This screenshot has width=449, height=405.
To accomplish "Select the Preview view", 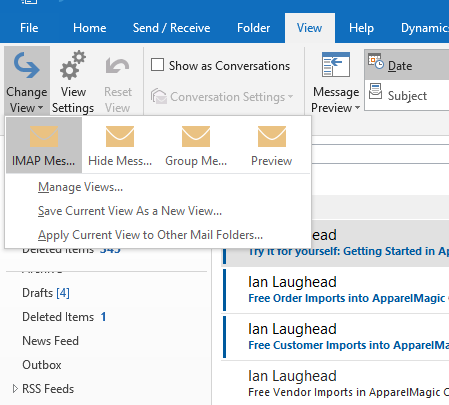I will (x=272, y=145).
